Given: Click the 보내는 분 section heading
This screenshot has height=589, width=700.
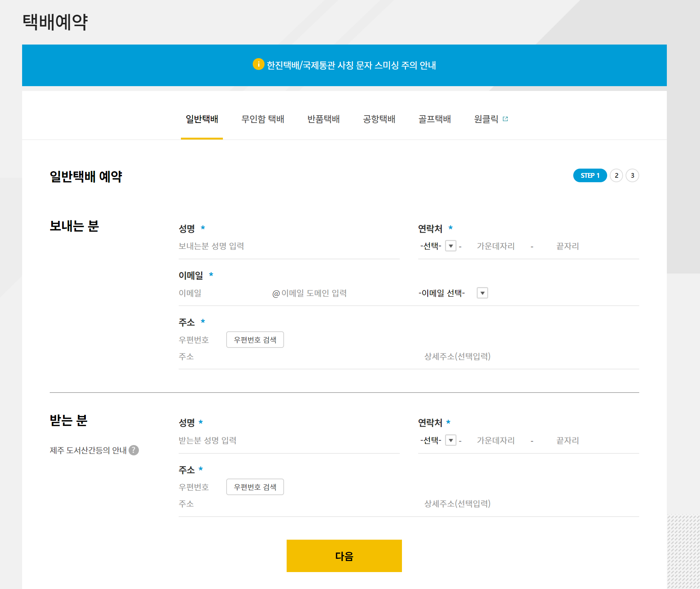Looking at the screenshot, I should point(74,226).
